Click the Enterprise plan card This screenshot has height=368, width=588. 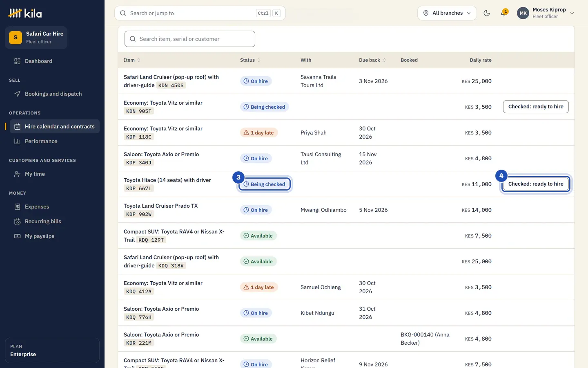coord(52,350)
